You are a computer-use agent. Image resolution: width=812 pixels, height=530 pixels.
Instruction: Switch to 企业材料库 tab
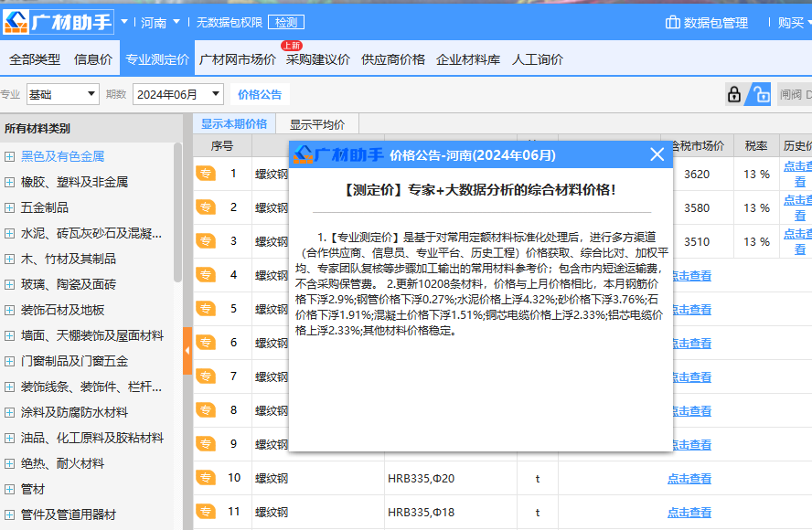pos(468,59)
